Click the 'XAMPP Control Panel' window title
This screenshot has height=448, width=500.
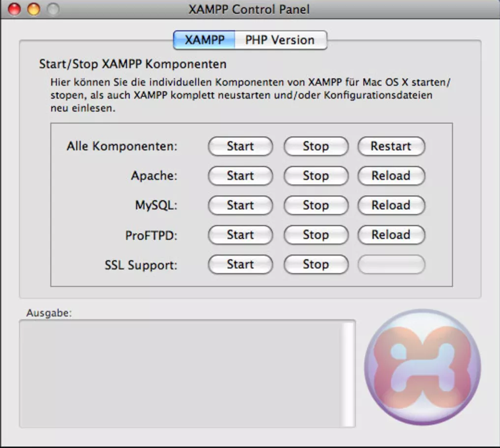[249, 9]
